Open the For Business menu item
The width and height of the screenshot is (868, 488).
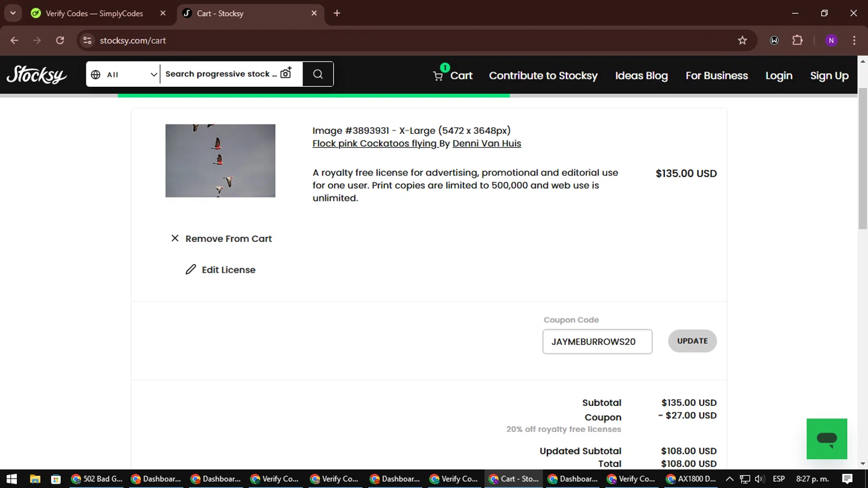point(717,75)
